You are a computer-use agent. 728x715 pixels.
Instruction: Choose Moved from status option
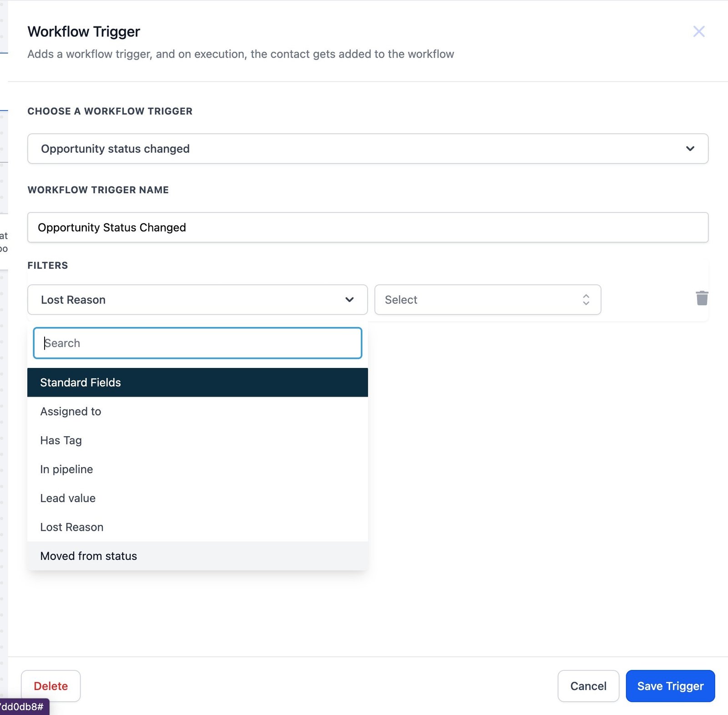coord(88,556)
